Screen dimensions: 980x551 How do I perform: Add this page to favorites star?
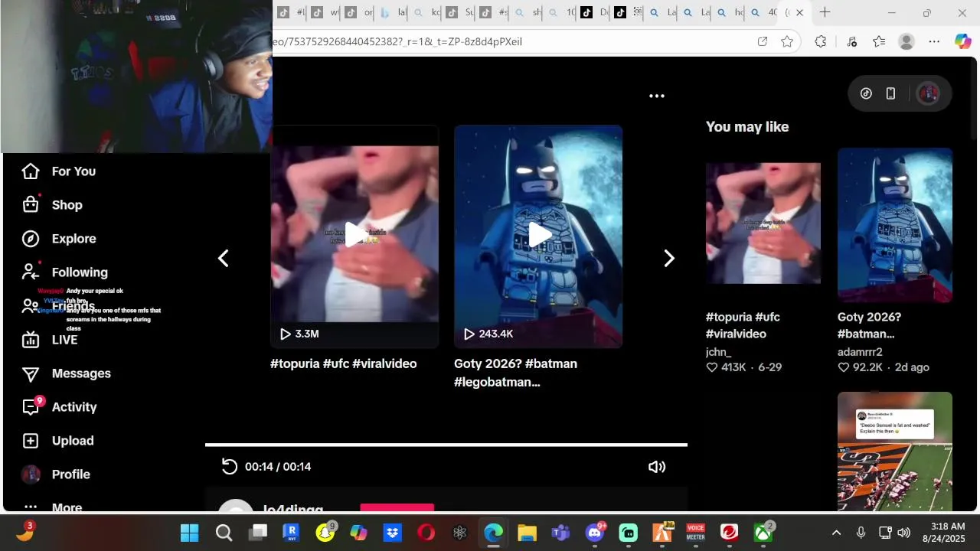(x=787, y=41)
